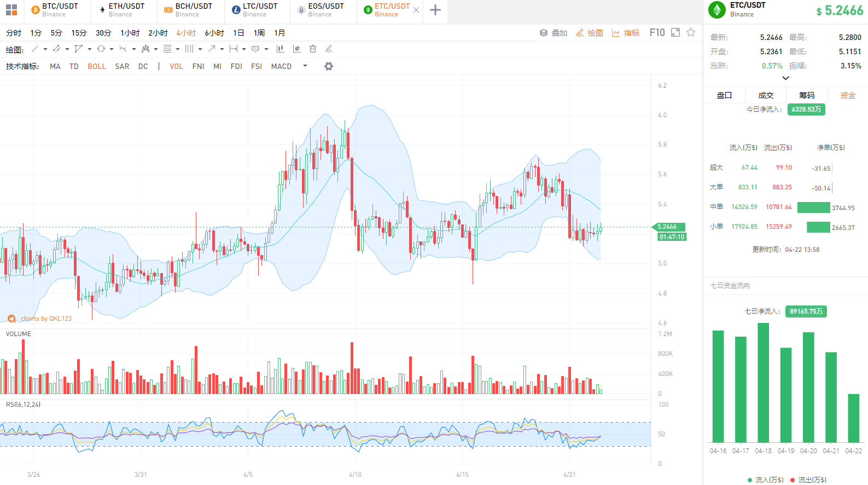Expand the parallel channel tool dropdown arrow

point(67,49)
